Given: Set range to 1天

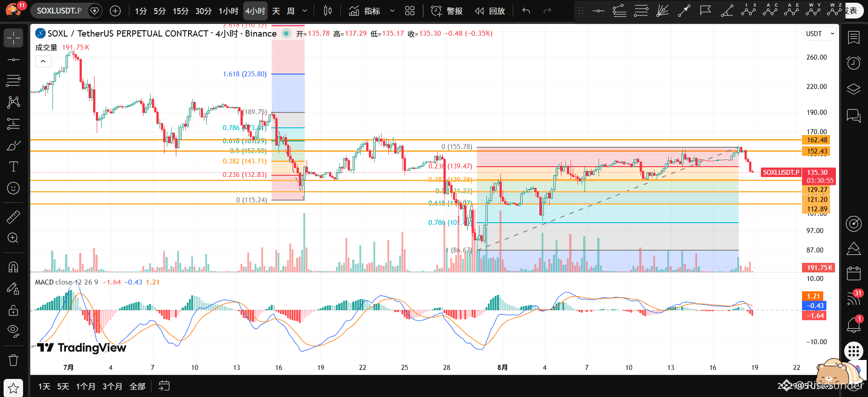Looking at the screenshot, I should coord(44,387).
